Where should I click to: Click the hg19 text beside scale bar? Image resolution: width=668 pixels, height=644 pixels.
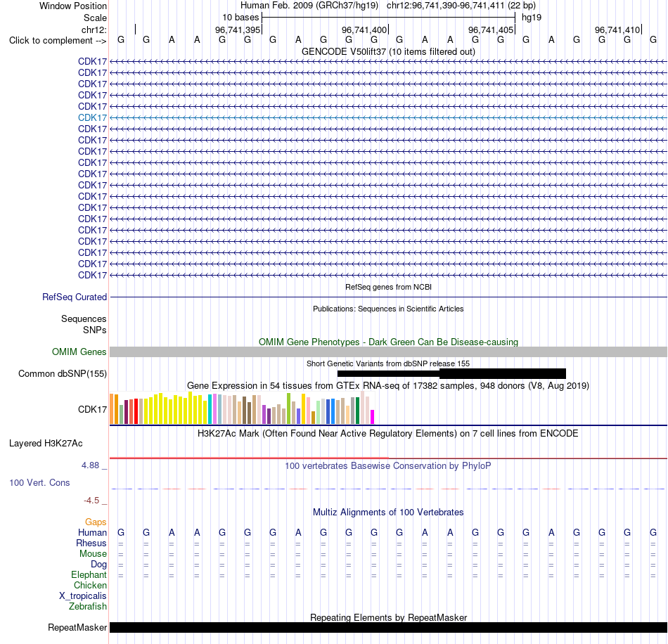pos(532,18)
